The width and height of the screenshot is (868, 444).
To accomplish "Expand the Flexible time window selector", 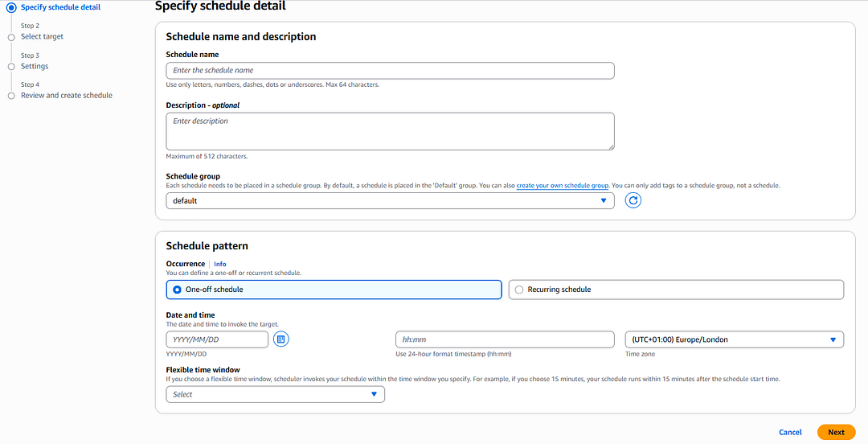I will pos(275,394).
